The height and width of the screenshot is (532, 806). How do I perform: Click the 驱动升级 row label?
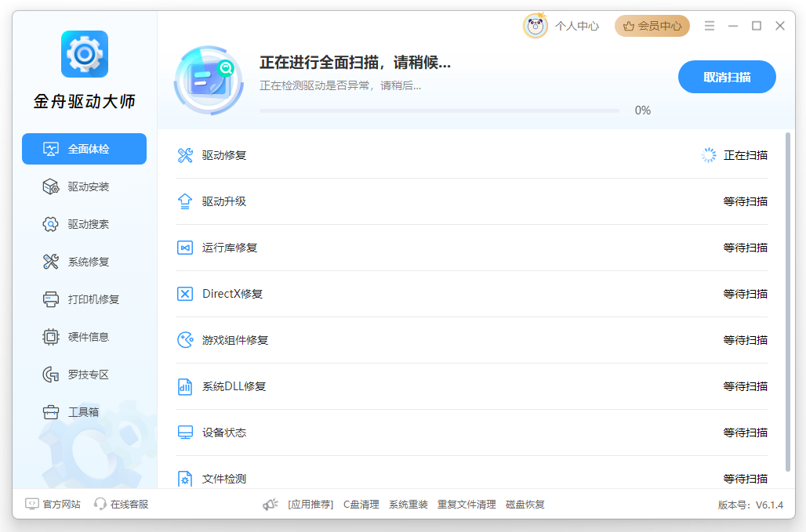(224, 201)
